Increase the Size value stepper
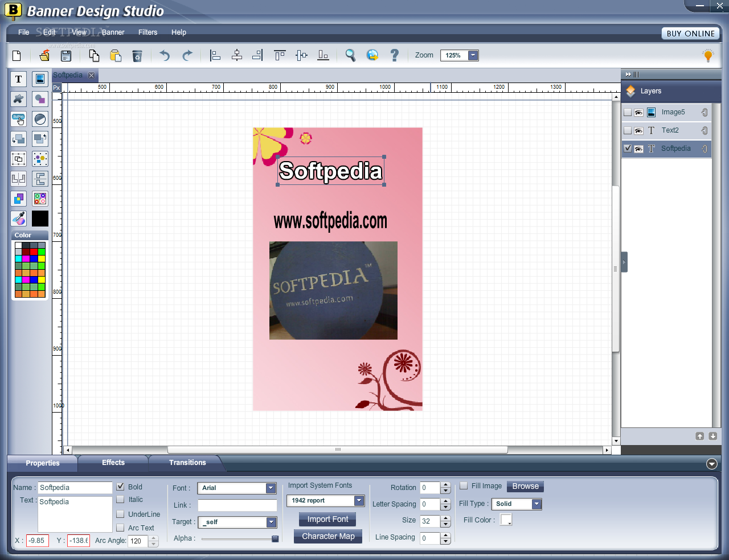Image resolution: width=729 pixels, height=560 pixels. click(446, 518)
